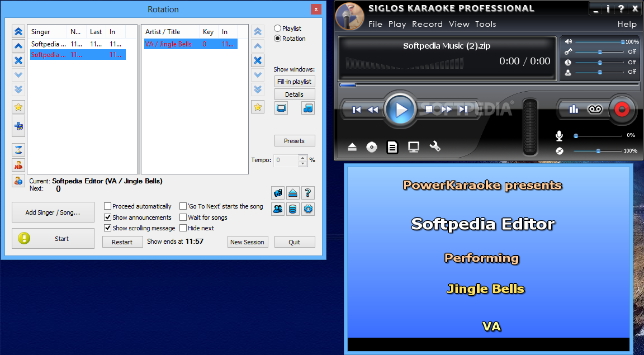Click the eject icon in Rotation window

pos(293,192)
